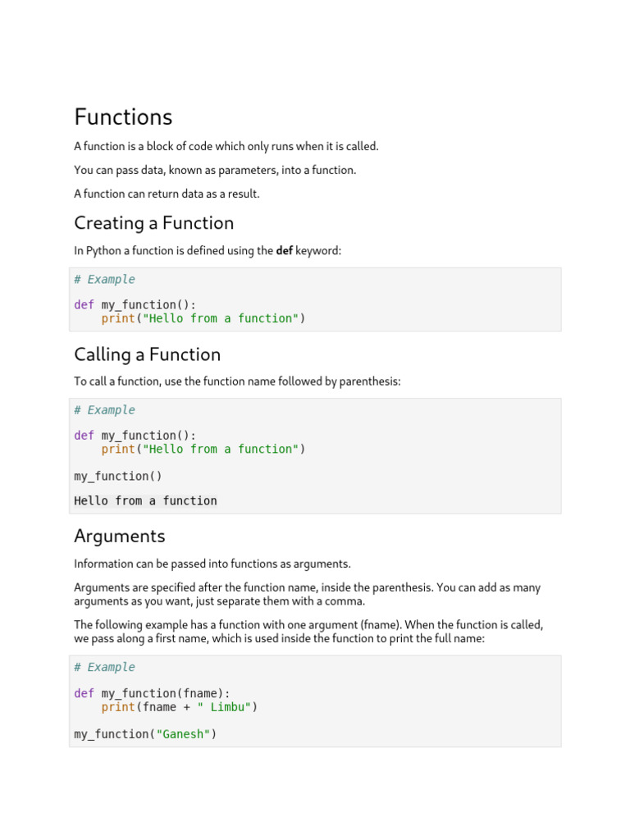Click the "Creating a Function" heading
This screenshot has height=840, width=630.
[153, 223]
